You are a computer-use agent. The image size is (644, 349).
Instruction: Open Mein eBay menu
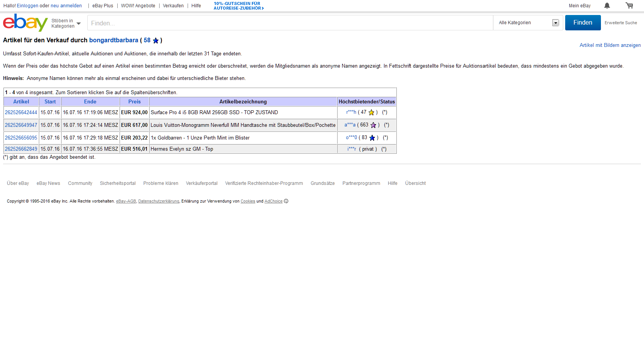click(x=580, y=6)
